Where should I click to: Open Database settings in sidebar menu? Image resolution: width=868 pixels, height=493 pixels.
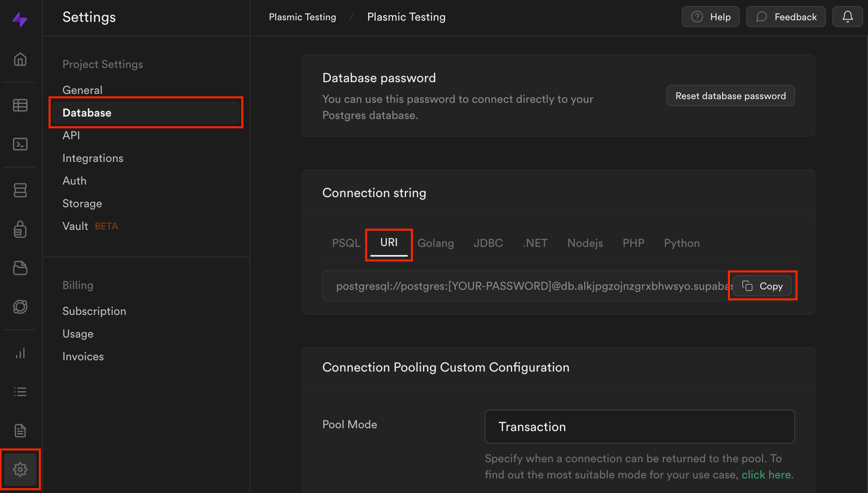(x=146, y=113)
